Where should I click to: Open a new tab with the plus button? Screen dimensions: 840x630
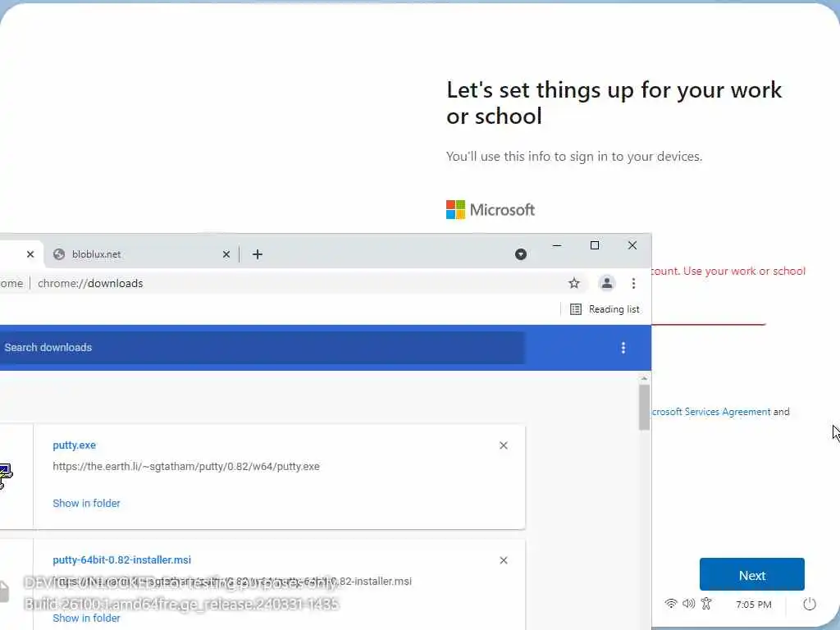click(x=257, y=254)
